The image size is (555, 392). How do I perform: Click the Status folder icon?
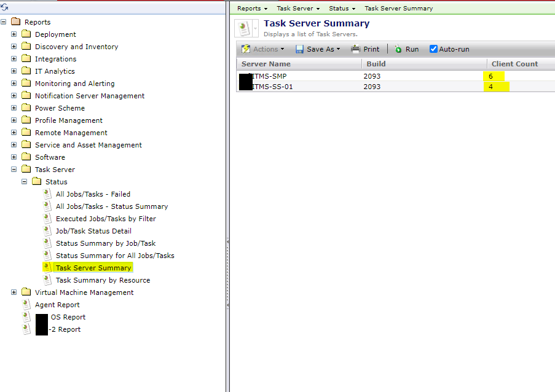[36, 181]
